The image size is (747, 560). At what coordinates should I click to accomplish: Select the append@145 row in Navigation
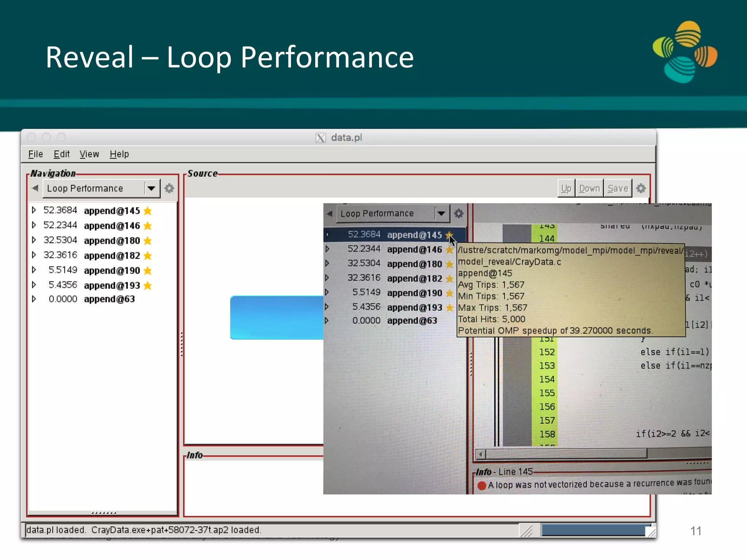[x=102, y=211]
